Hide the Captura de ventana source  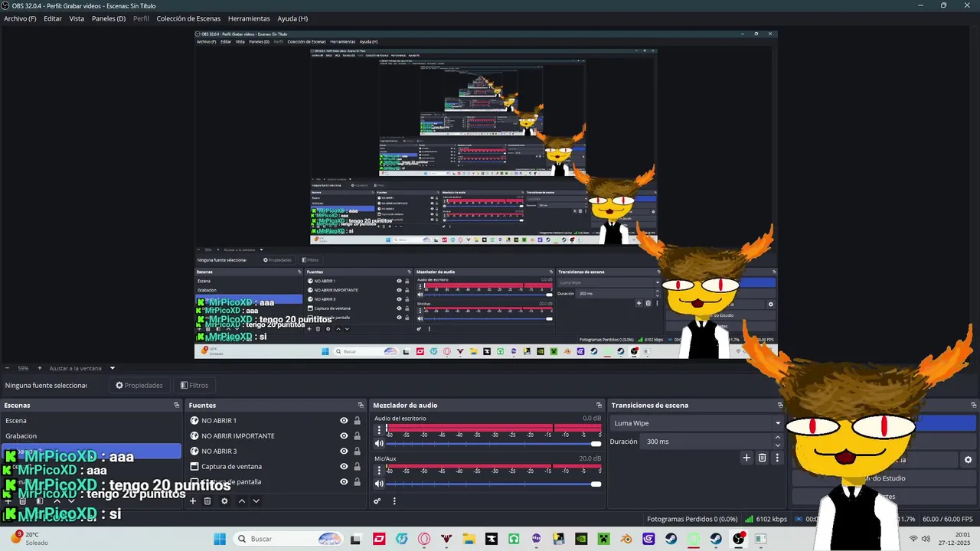pyautogui.click(x=344, y=467)
